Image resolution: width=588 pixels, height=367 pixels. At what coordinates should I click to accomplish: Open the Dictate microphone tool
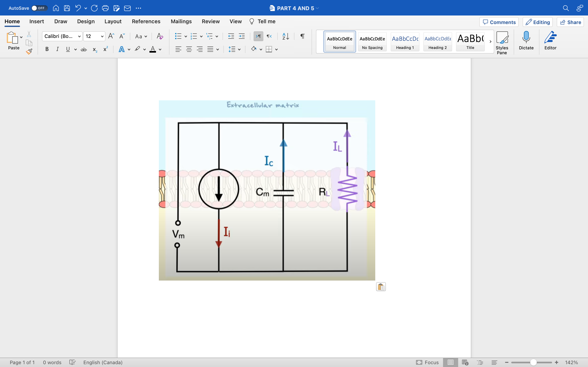pos(526,41)
